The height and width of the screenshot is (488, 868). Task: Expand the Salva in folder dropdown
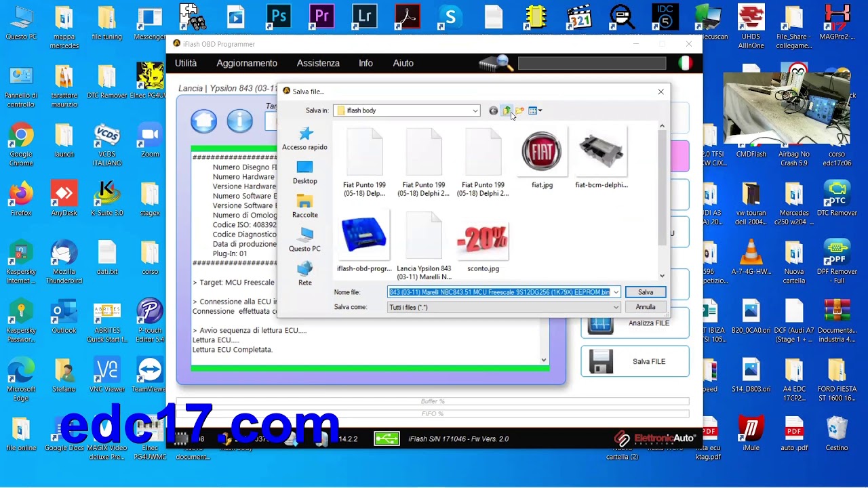click(475, 110)
